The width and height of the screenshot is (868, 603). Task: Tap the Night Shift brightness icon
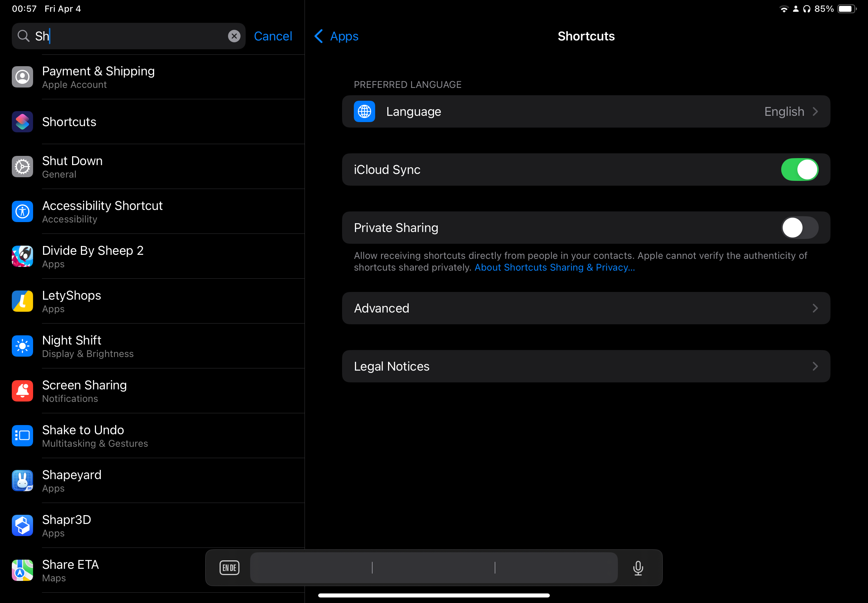22,346
